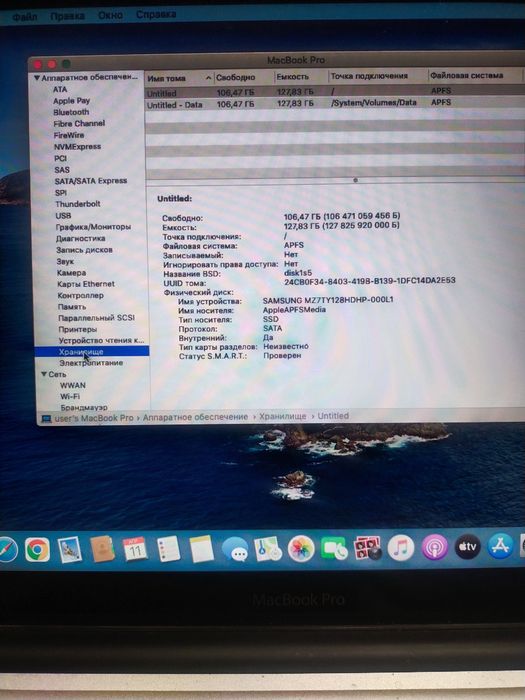Sort by Емкость column header
Screen dimensions: 525x700
click(301, 76)
